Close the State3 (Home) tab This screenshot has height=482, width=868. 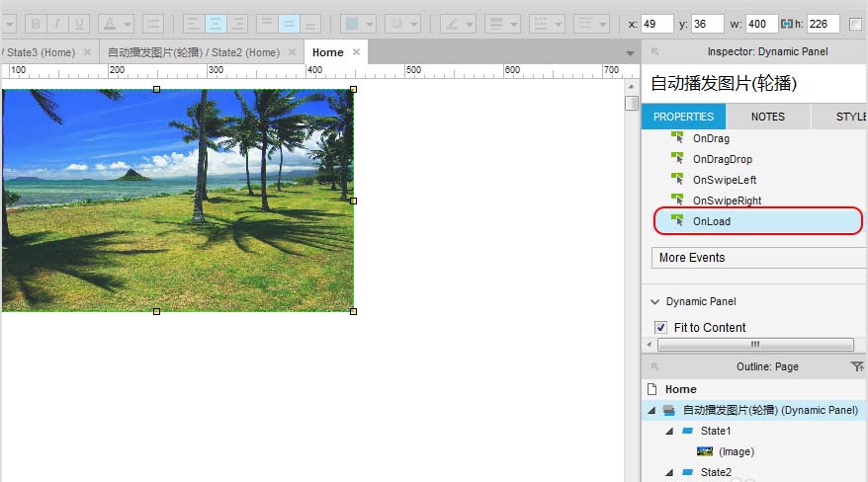[x=87, y=52]
